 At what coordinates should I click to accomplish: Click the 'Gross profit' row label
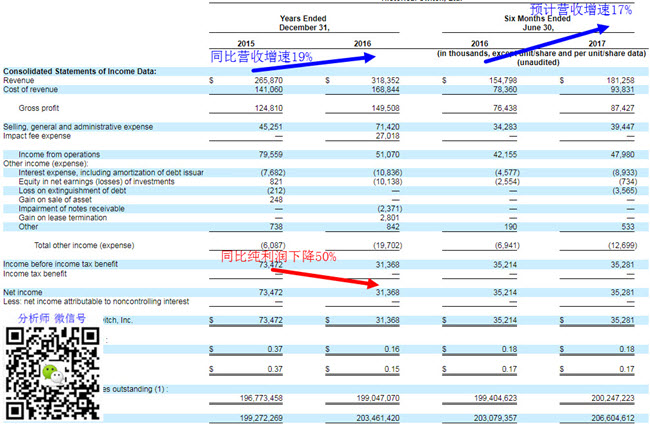coord(39,108)
